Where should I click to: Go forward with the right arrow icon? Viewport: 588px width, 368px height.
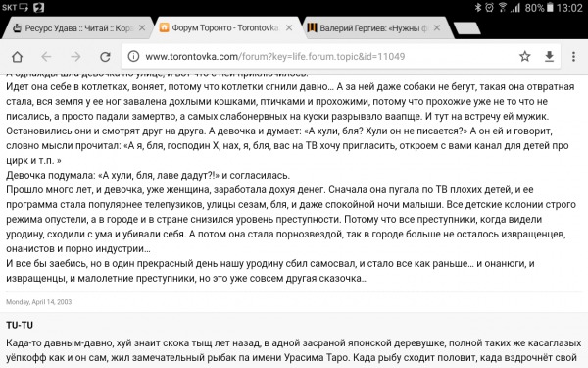coord(75,57)
